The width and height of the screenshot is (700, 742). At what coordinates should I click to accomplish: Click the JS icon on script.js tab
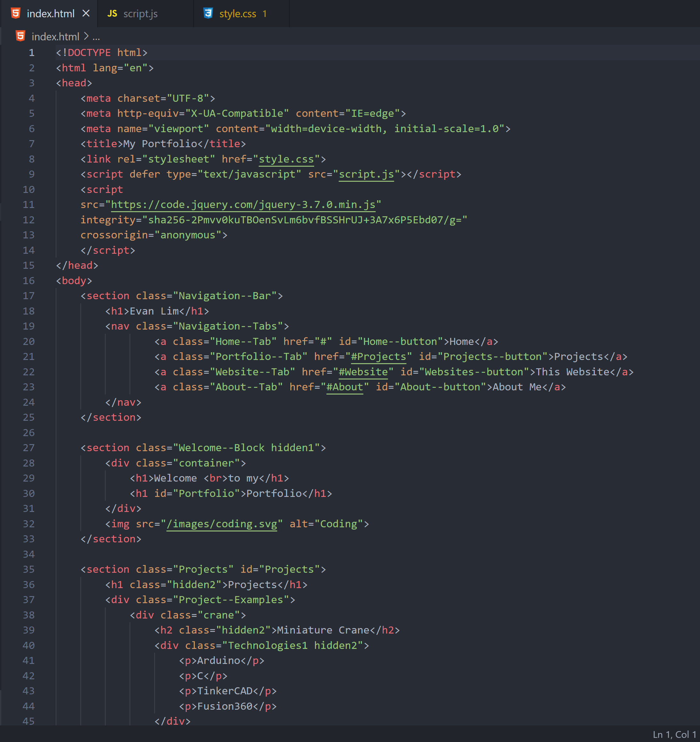coord(112,14)
